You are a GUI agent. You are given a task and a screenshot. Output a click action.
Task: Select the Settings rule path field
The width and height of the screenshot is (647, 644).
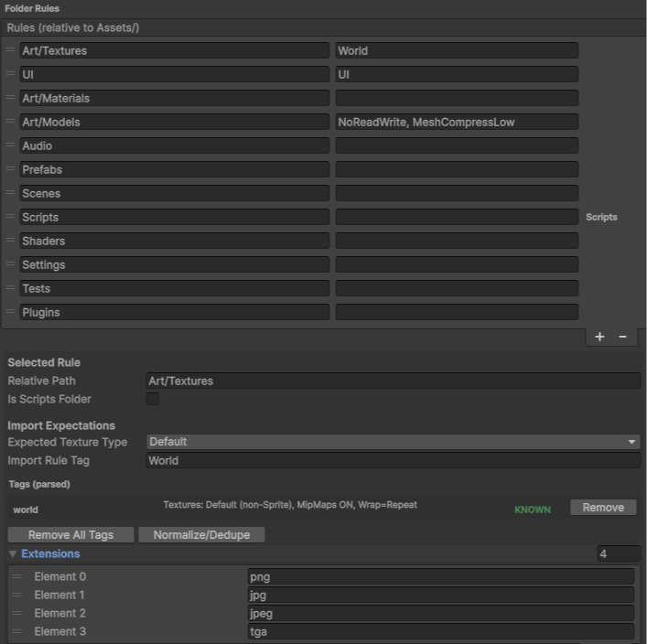click(x=175, y=264)
